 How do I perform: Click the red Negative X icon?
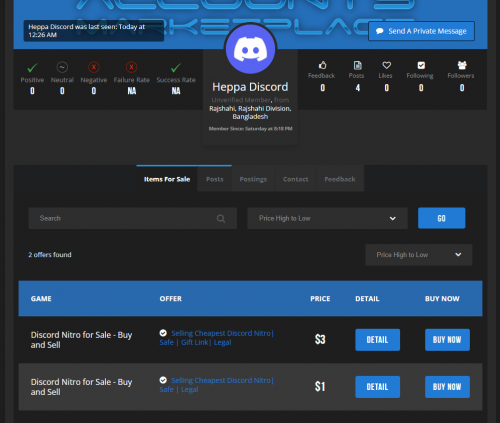click(94, 67)
